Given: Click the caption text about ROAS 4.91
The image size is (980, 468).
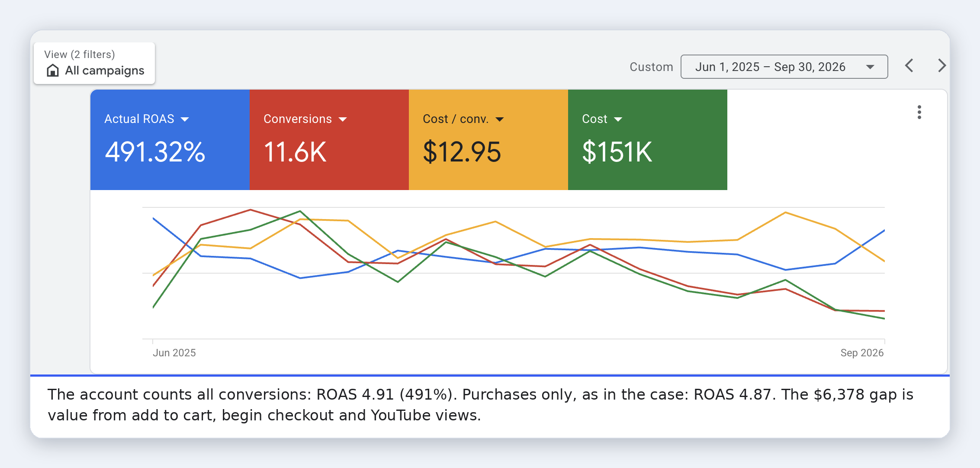Looking at the screenshot, I should [x=480, y=405].
